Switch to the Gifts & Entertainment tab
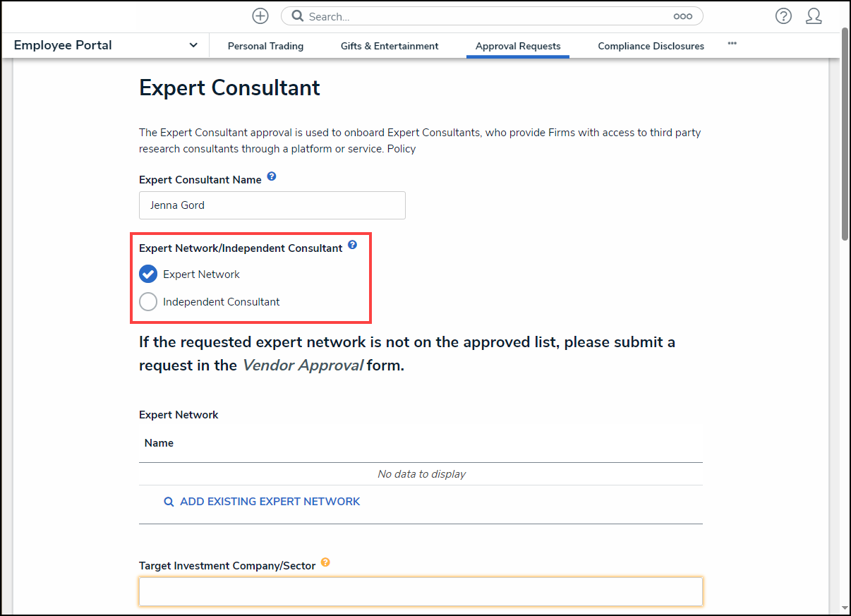 [389, 45]
